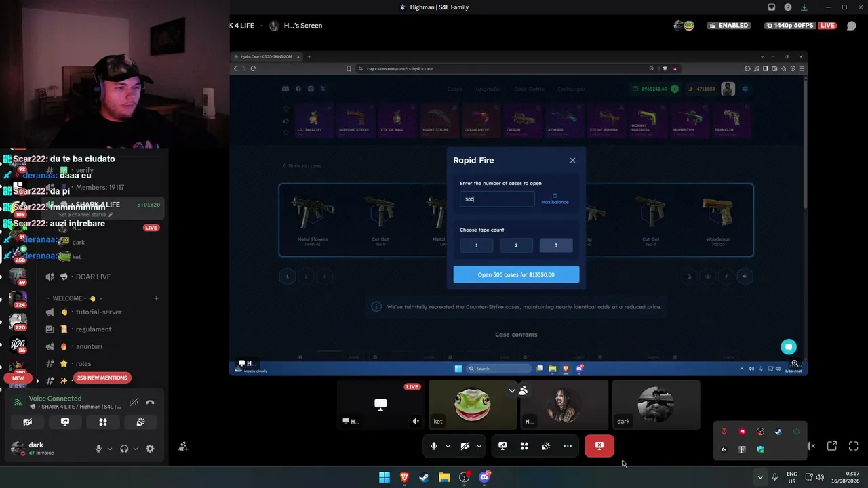Pop out the stream window

832,446
